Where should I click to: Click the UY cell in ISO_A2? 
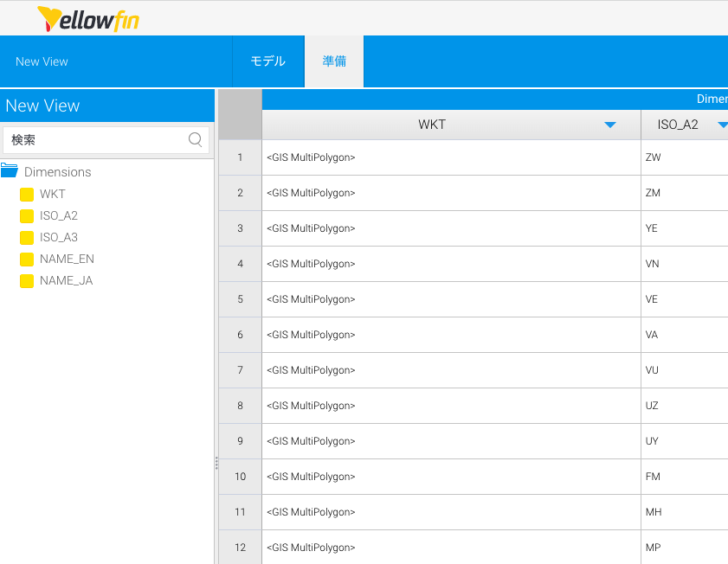tap(685, 441)
